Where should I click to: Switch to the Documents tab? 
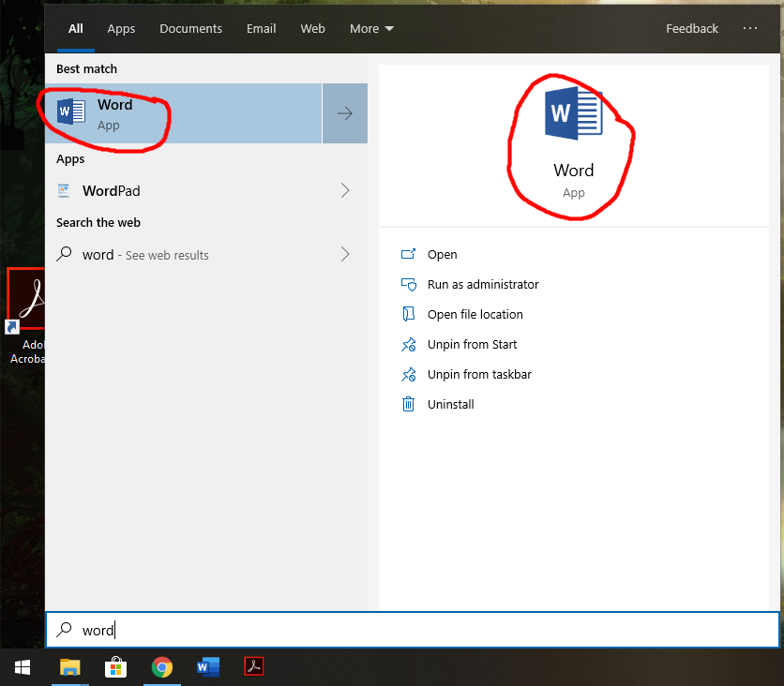190,28
